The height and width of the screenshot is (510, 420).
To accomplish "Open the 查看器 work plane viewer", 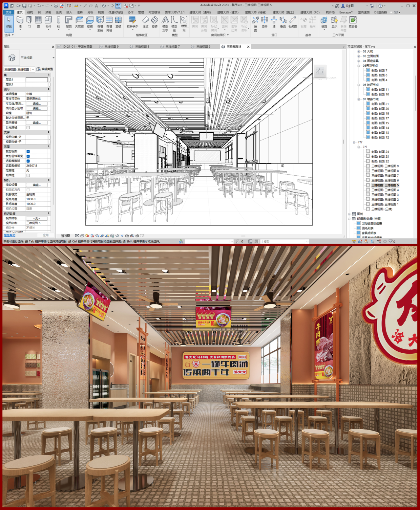I will click(x=353, y=22).
